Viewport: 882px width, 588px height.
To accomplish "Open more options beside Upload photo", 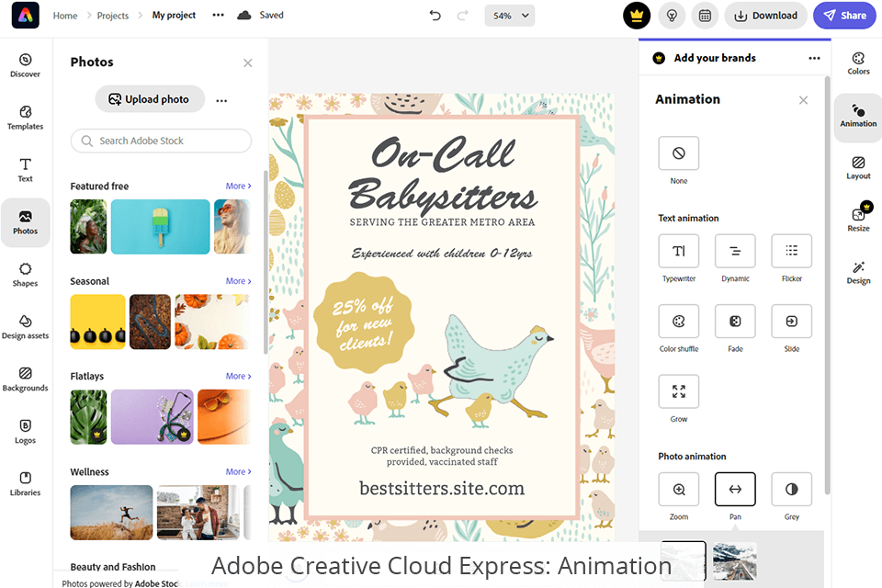I will pos(221,101).
